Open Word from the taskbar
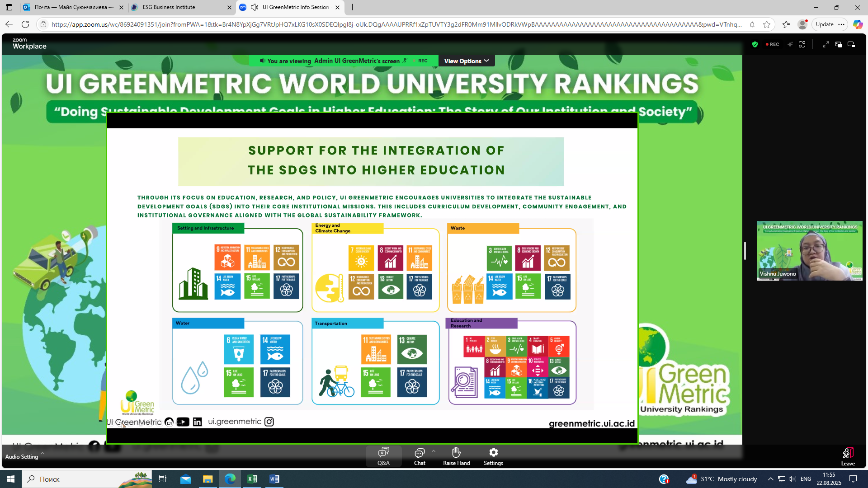 [x=274, y=479]
